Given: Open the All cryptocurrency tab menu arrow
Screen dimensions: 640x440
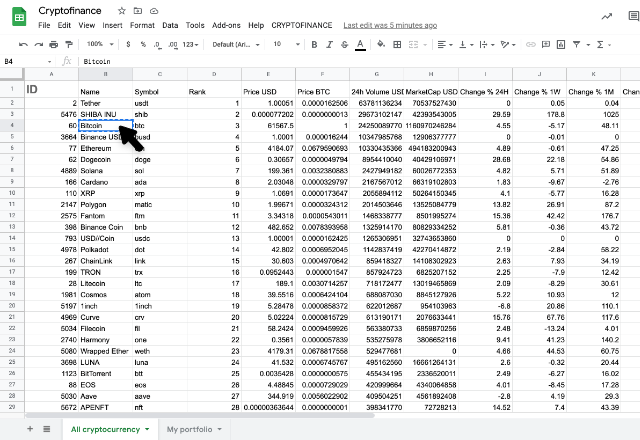Looking at the screenshot, I should click(x=147, y=429).
